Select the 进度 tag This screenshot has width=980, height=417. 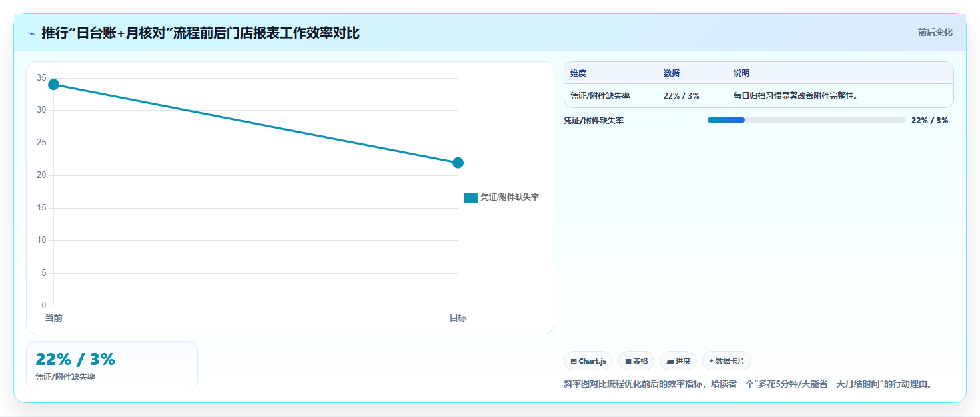tap(678, 361)
